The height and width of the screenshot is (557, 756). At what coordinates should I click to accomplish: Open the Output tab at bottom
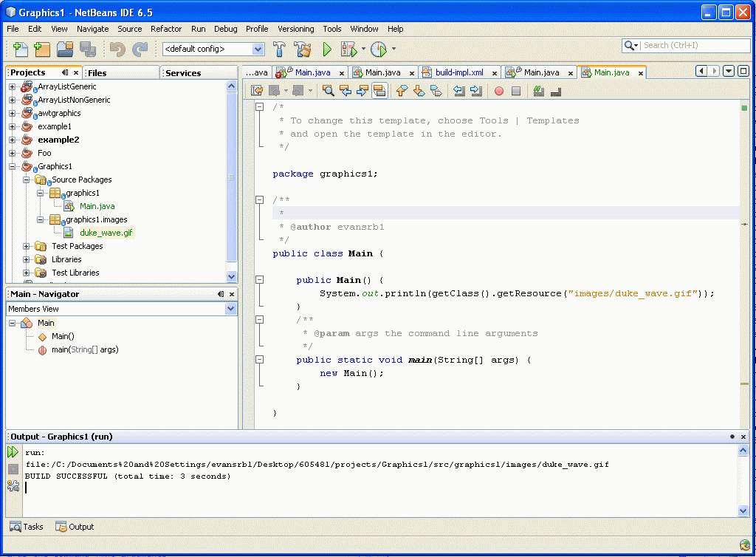75,527
